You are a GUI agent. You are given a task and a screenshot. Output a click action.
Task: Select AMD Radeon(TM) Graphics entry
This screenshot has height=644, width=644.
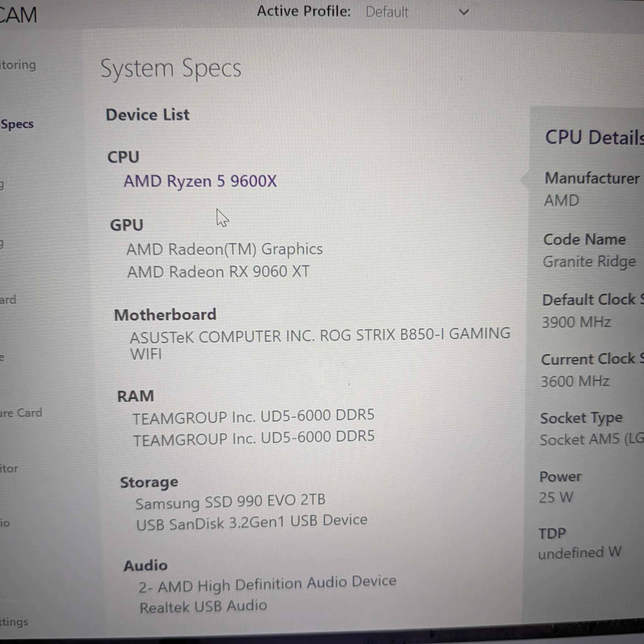click(224, 249)
